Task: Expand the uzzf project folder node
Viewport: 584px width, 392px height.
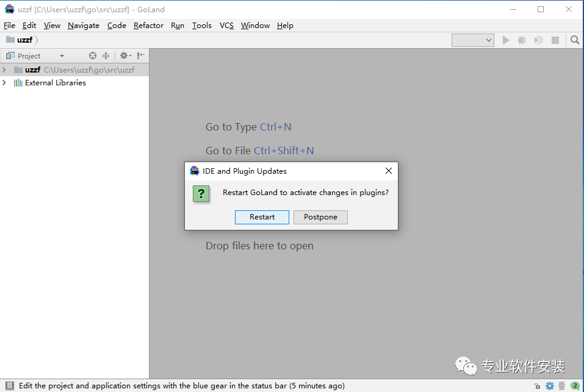Action: [x=4, y=69]
